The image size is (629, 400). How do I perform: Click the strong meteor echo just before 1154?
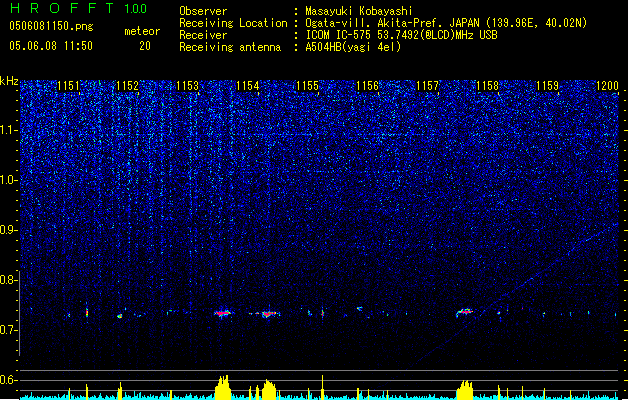223,313
